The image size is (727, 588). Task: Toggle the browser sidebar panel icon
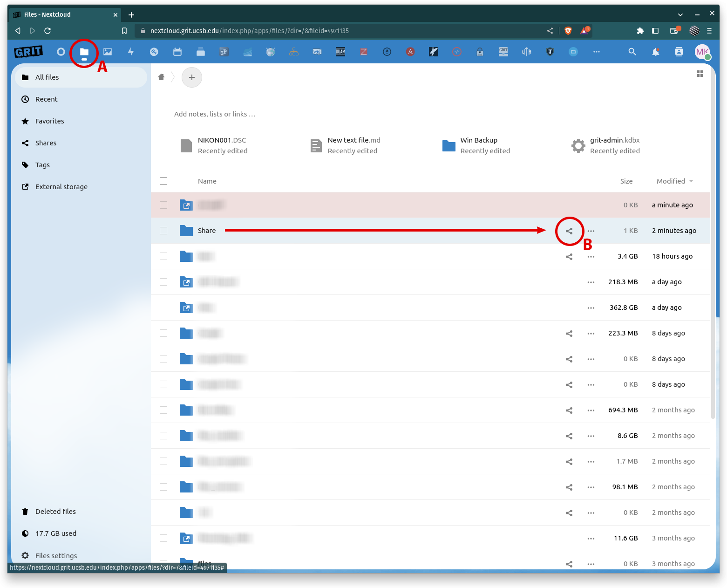pos(655,31)
